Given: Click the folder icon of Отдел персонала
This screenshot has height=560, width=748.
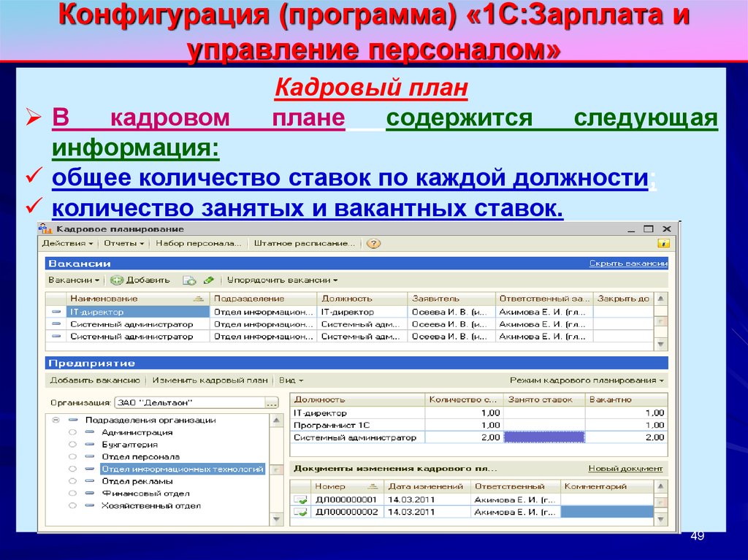Looking at the screenshot, I should [x=90, y=456].
